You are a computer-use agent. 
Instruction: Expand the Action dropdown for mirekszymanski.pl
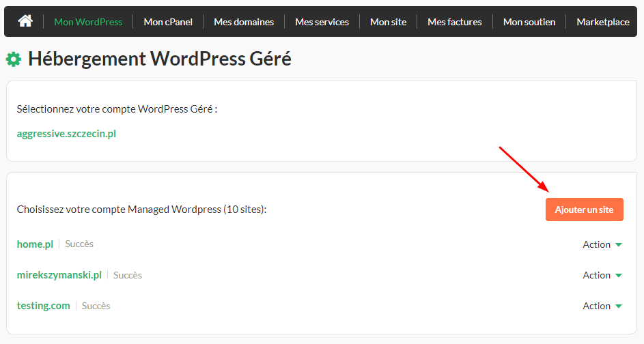(x=602, y=276)
